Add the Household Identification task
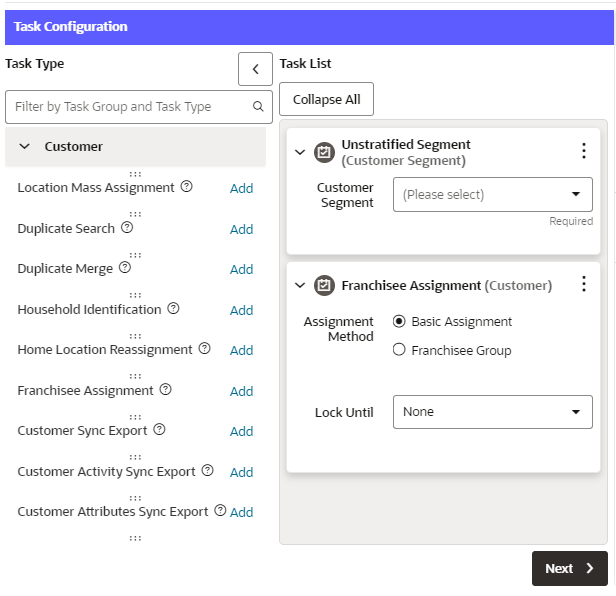Screen dimensions: 616x596 click(x=242, y=310)
